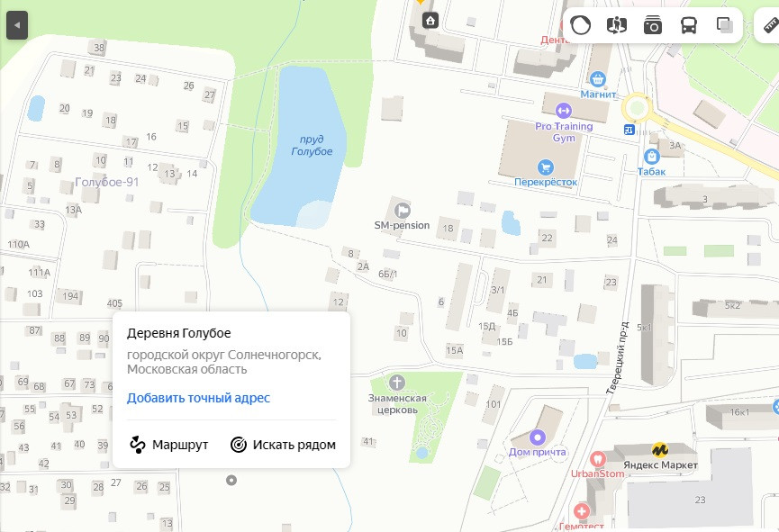This screenshot has height=532, width=779.
Task: Click the Маршрут route button
Action: pos(169,445)
